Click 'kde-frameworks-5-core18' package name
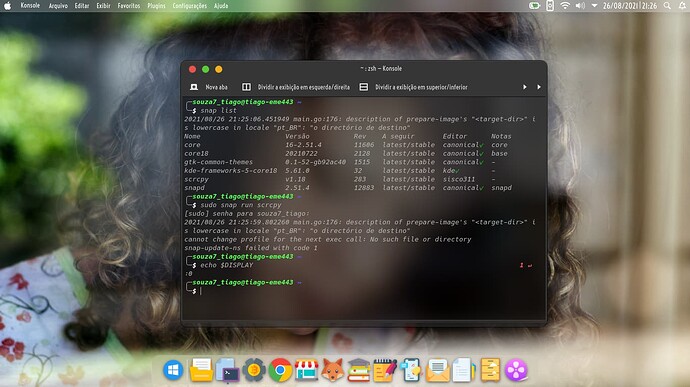The width and height of the screenshot is (690, 387). tap(231, 171)
